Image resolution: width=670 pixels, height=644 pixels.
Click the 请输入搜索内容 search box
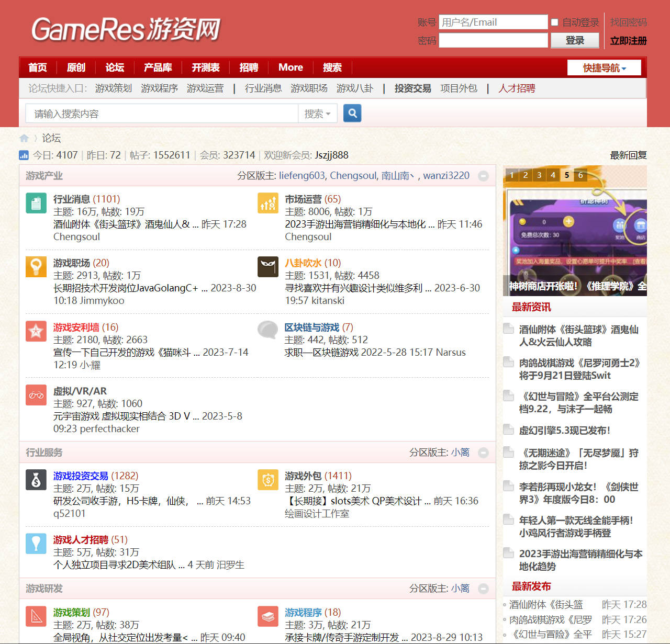[x=162, y=114]
